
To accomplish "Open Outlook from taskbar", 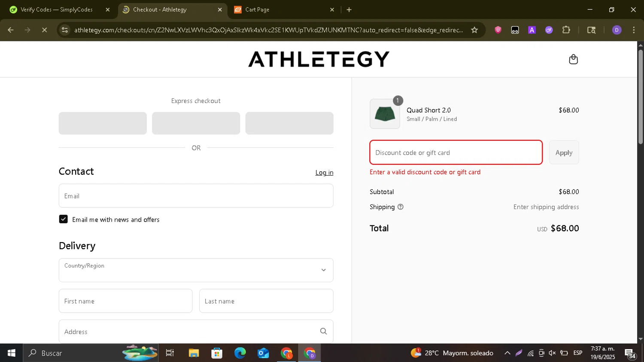I will click(x=263, y=353).
